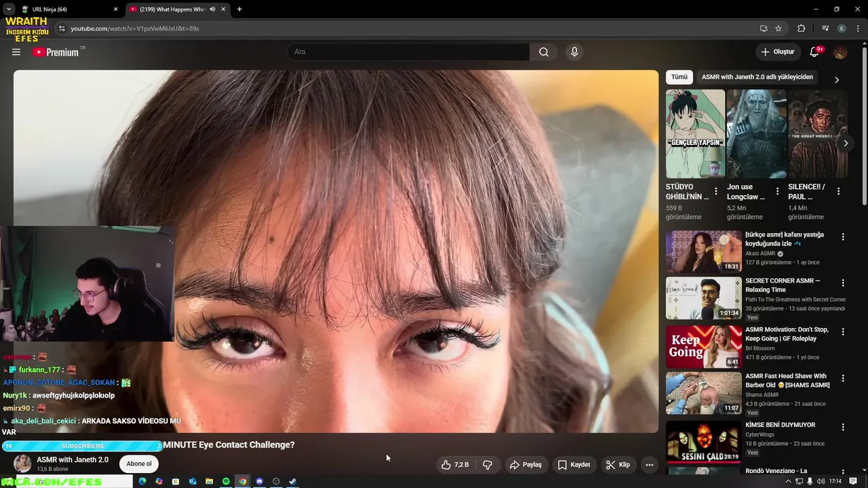Open the Chrome extensions puzzle icon

[801, 28]
